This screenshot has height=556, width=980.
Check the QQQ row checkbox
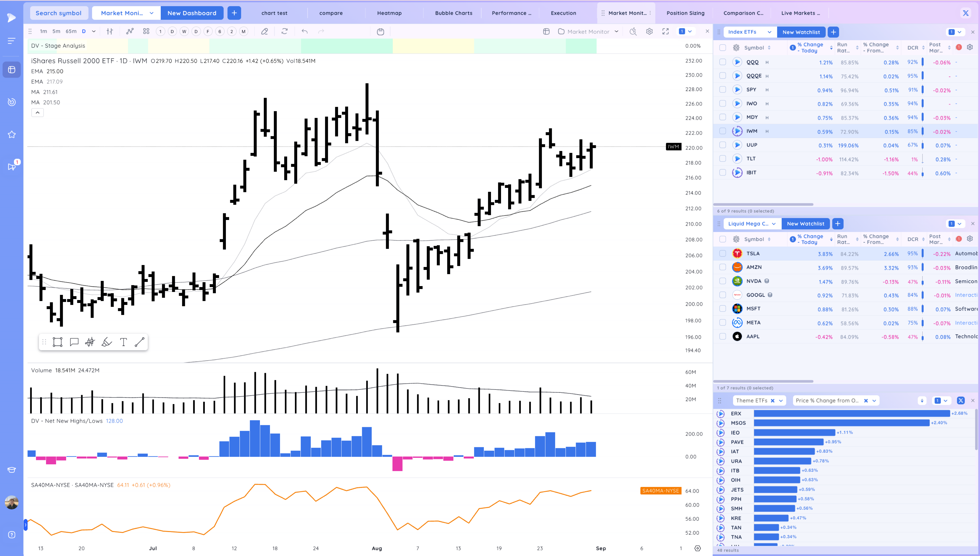pyautogui.click(x=723, y=62)
